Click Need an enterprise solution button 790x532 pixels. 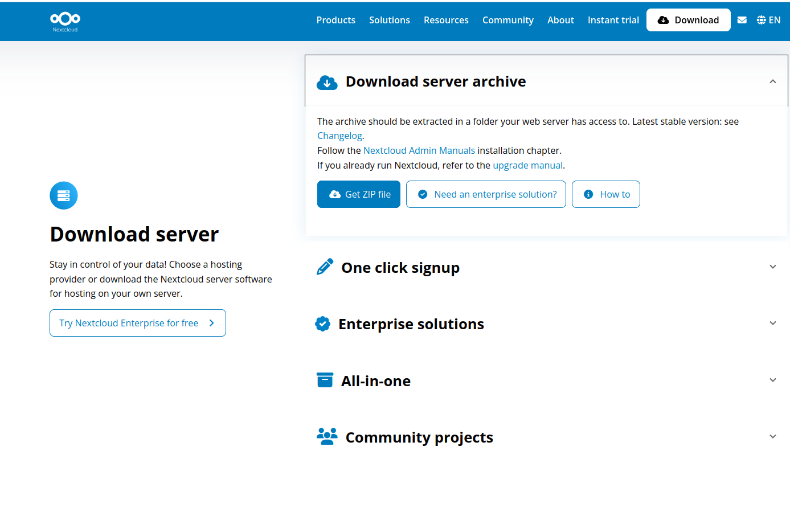tap(486, 194)
